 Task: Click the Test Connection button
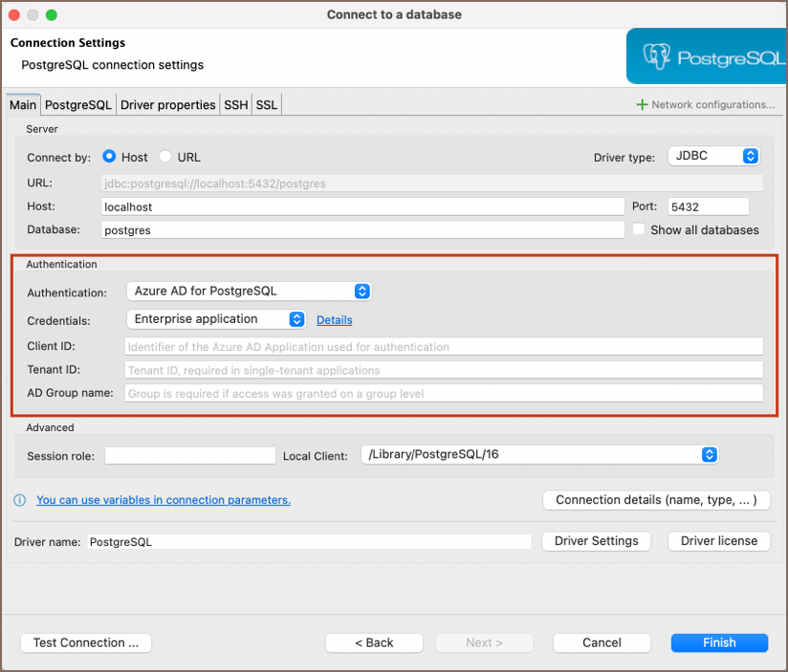86,642
